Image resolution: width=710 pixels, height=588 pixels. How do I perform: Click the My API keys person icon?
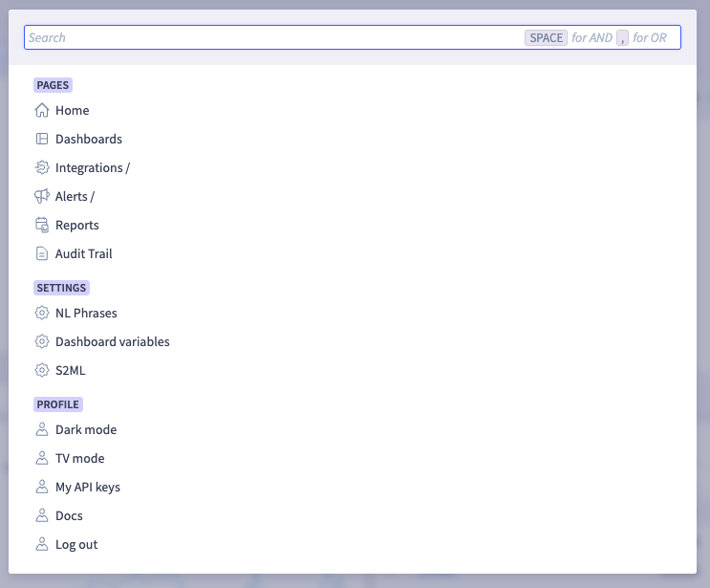[42, 487]
